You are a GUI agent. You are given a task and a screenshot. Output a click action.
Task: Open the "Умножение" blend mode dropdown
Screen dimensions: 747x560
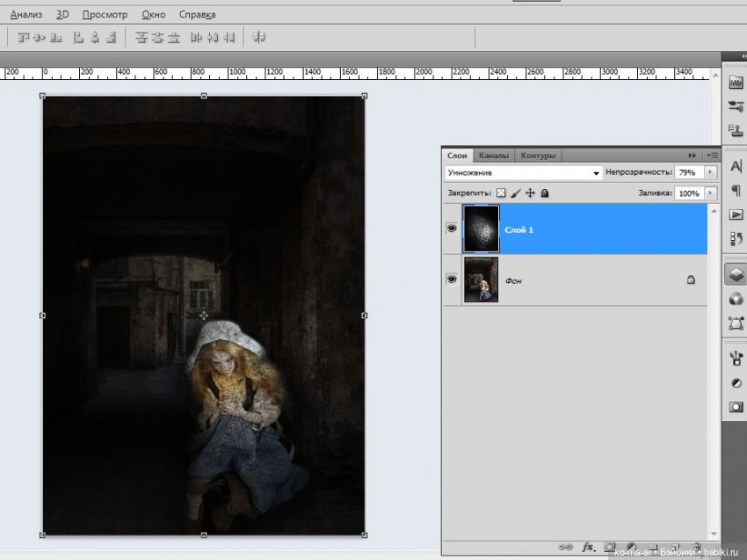click(x=523, y=173)
